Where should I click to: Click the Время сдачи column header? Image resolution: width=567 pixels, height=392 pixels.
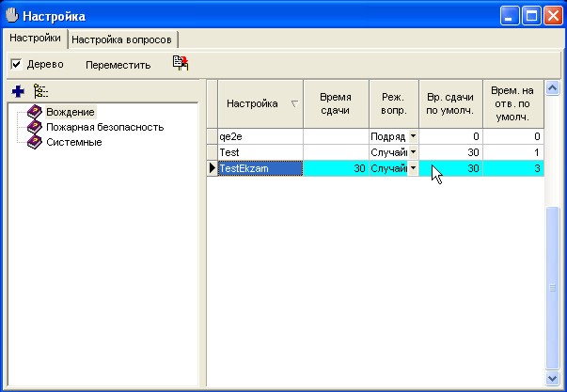(x=335, y=103)
